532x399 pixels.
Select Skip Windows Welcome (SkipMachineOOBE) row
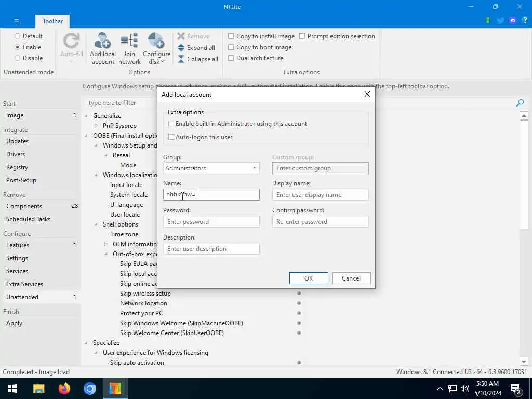pos(181,323)
